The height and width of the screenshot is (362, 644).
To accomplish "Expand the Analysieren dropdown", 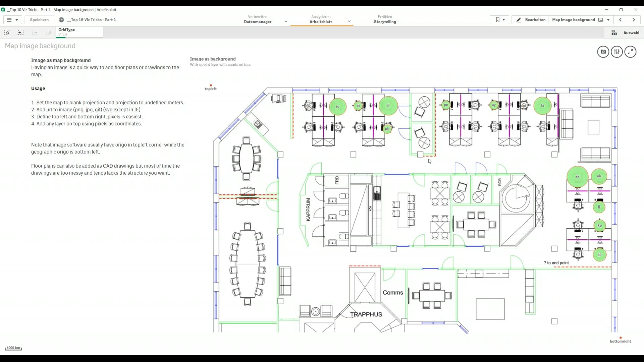I will tap(349, 21).
